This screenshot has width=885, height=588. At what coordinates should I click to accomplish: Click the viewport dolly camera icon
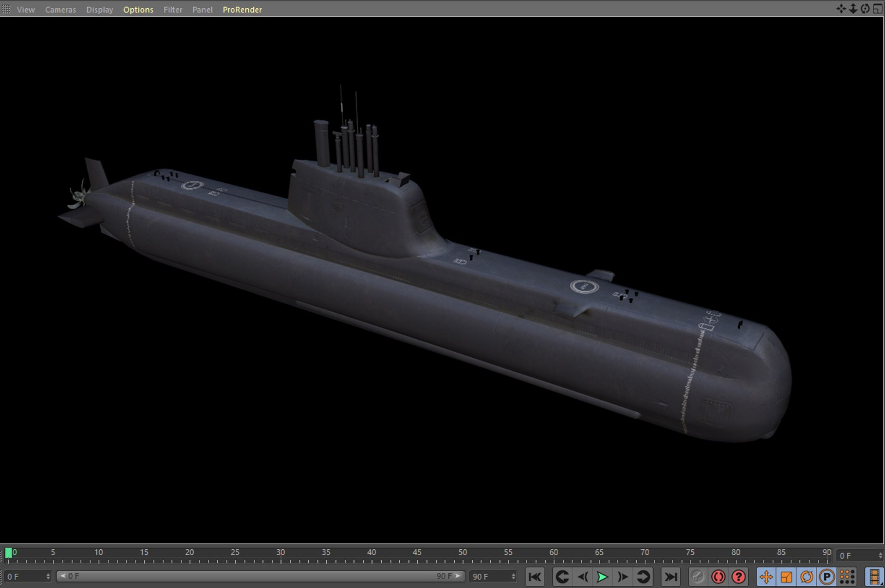click(853, 9)
